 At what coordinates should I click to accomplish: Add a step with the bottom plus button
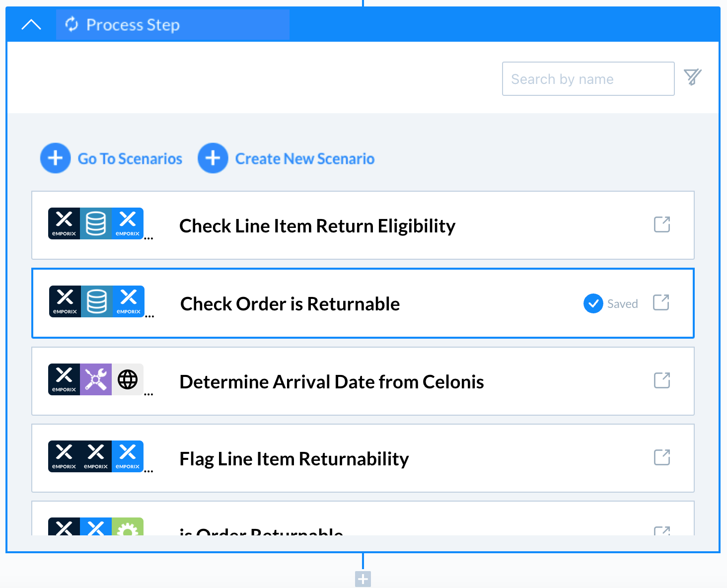(x=363, y=579)
